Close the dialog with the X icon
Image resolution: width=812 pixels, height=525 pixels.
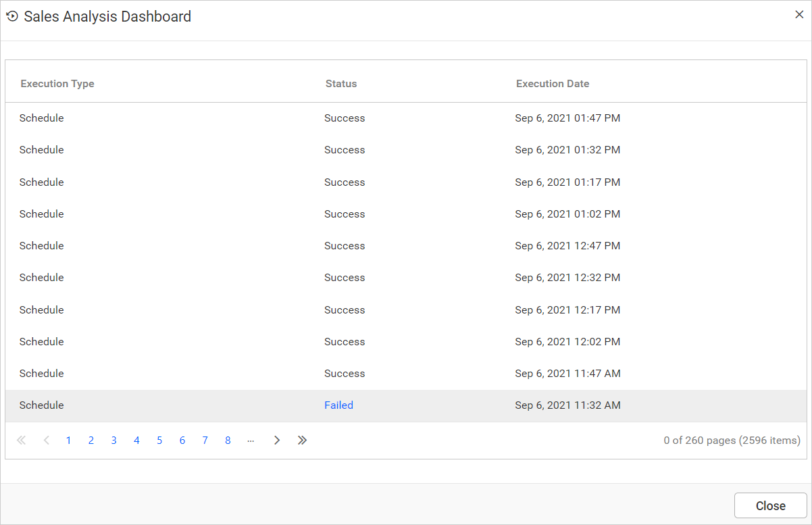tap(799, 15)
